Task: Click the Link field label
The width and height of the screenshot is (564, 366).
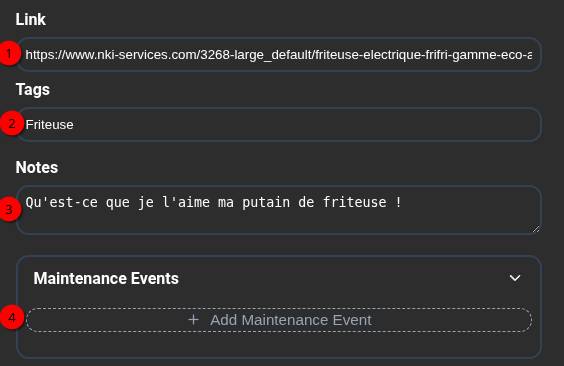Action: coord(31,19)
